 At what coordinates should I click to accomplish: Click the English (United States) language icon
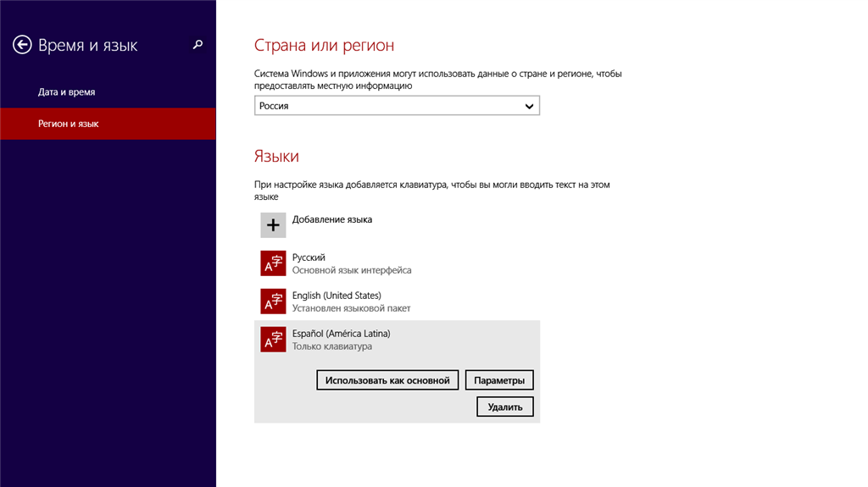[x=273, y=302]
